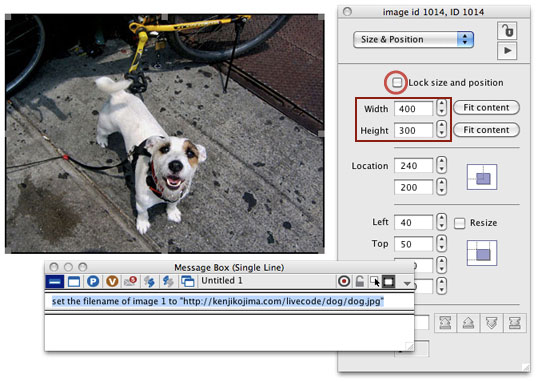Enable Lock size and position checkbox

point(397,83)
